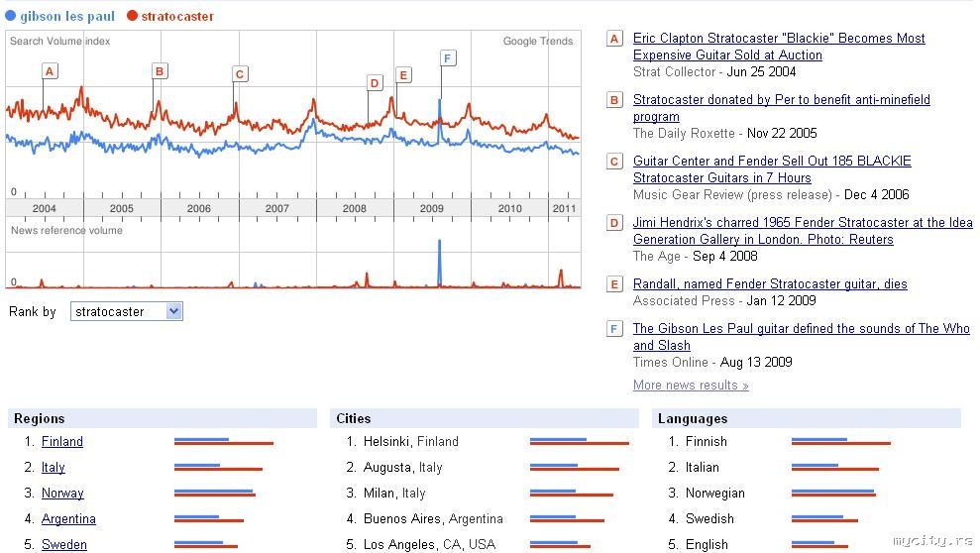Screen dimensions: 980x553
Task: Click marker A flag on the chart
Action: click(50, 71)
